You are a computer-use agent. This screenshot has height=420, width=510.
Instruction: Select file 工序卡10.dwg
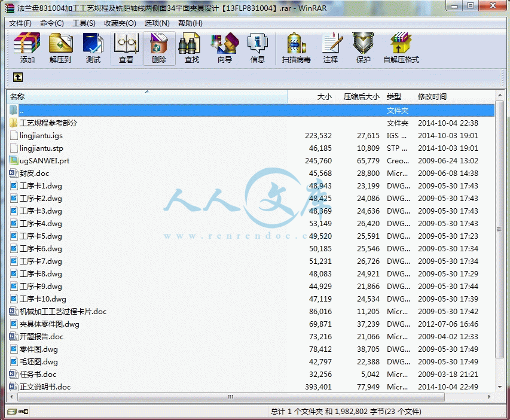click(43, 299)
